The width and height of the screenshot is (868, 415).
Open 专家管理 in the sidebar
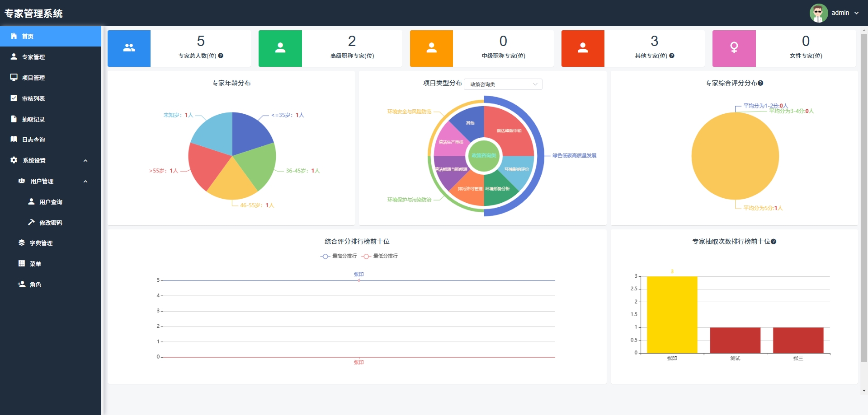(33, 57)
